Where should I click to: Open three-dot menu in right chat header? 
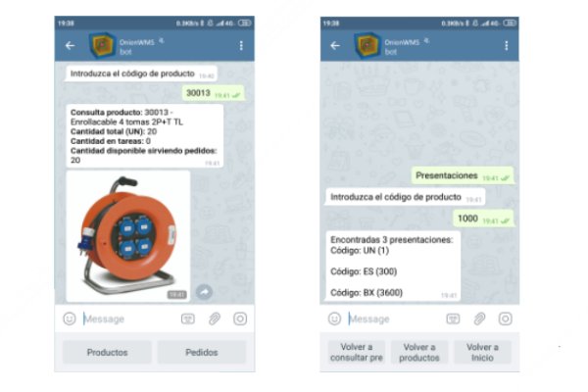click(x=507, y=46)
